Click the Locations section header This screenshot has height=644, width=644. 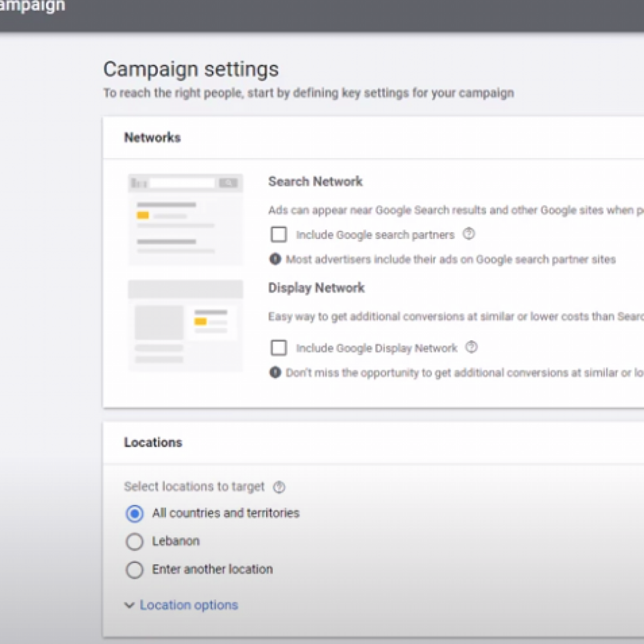tap(153, 442)
